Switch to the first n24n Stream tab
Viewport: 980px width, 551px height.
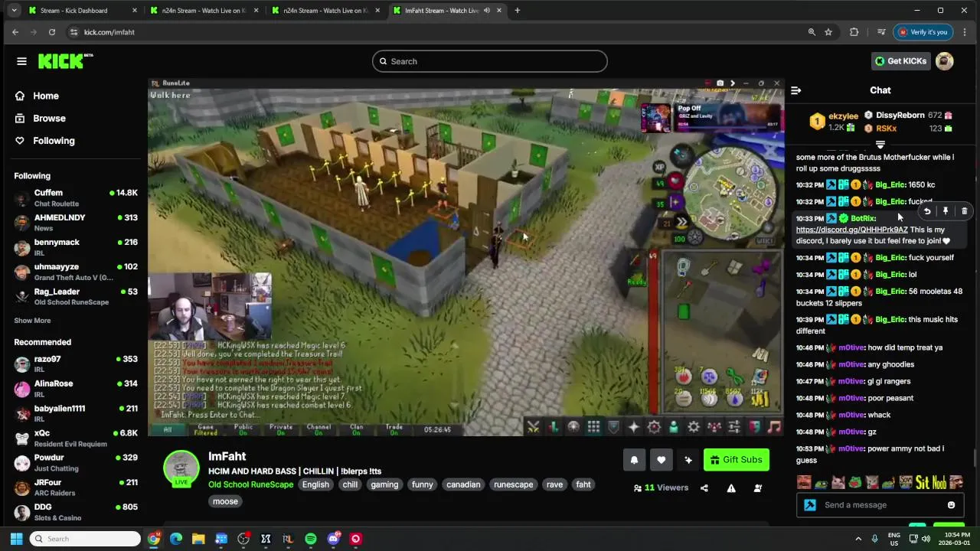(204, 11)
